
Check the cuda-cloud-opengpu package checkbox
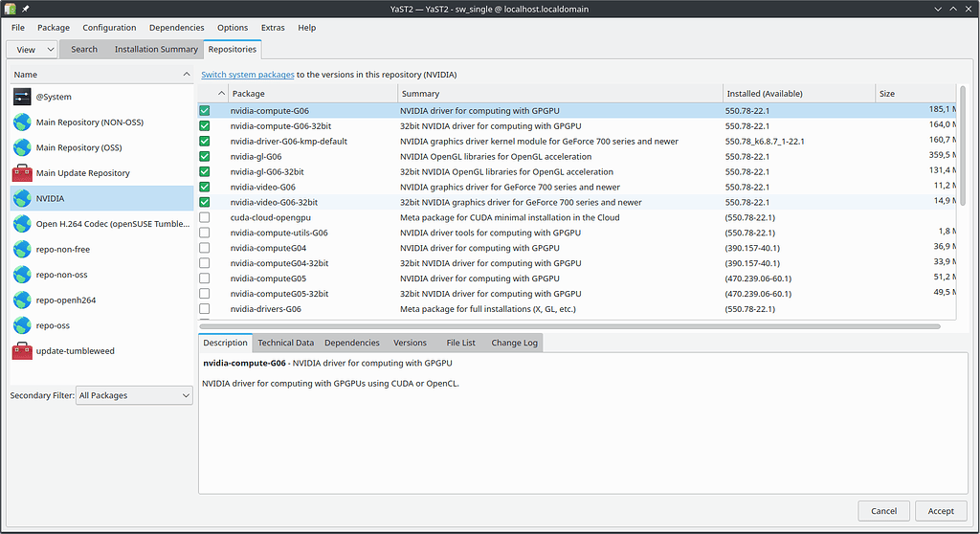pos(205,217)
